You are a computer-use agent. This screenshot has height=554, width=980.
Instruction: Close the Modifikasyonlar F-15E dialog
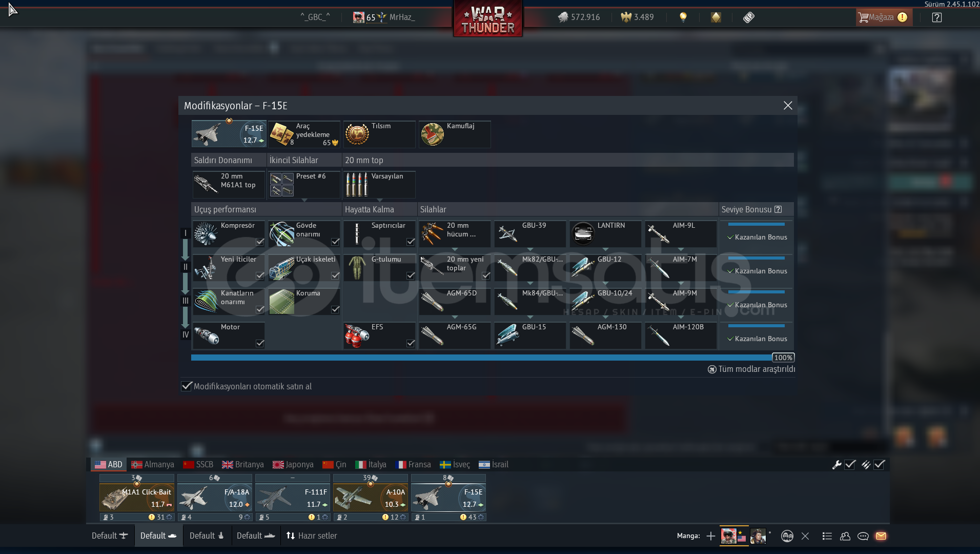click(x=788, y=105)
